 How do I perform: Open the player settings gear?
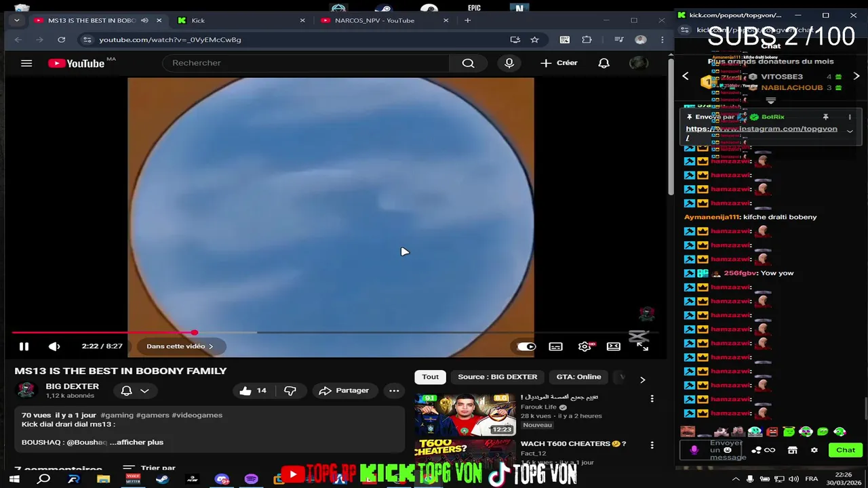(x=585, y=346)
